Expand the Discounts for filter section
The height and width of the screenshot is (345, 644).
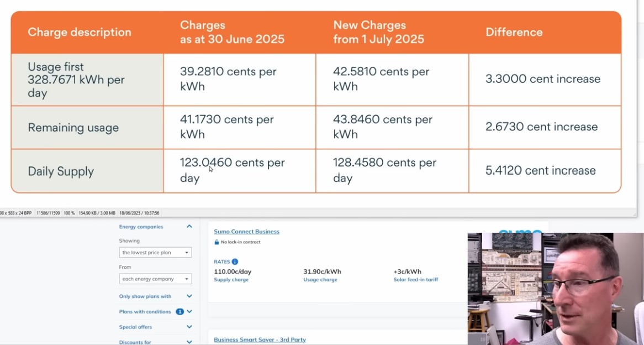tap(189, 342)
